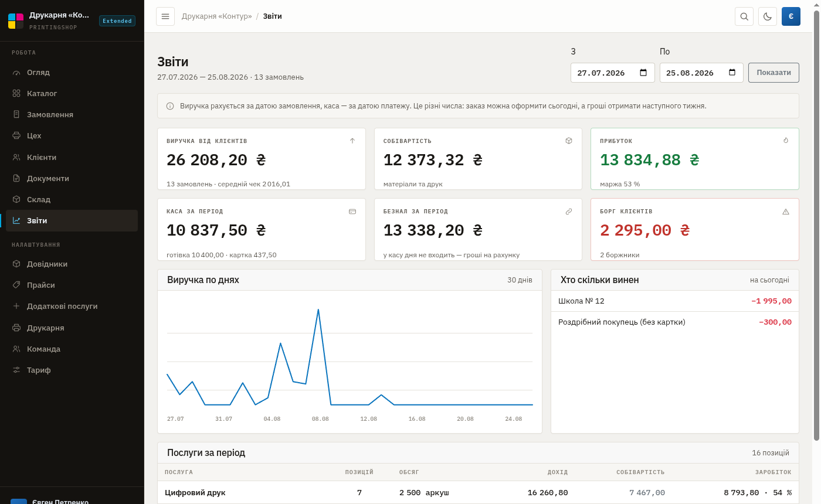Click the Каталог grid icon in sidebar
This screenshot has height=504, width=821.
pos(16,94)
